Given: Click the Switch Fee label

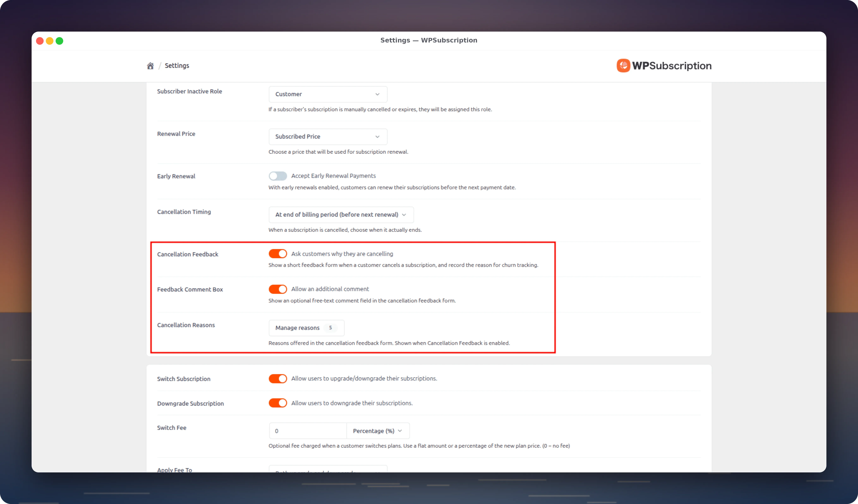Looking at the screenshot, I should (x=172, y=428).
